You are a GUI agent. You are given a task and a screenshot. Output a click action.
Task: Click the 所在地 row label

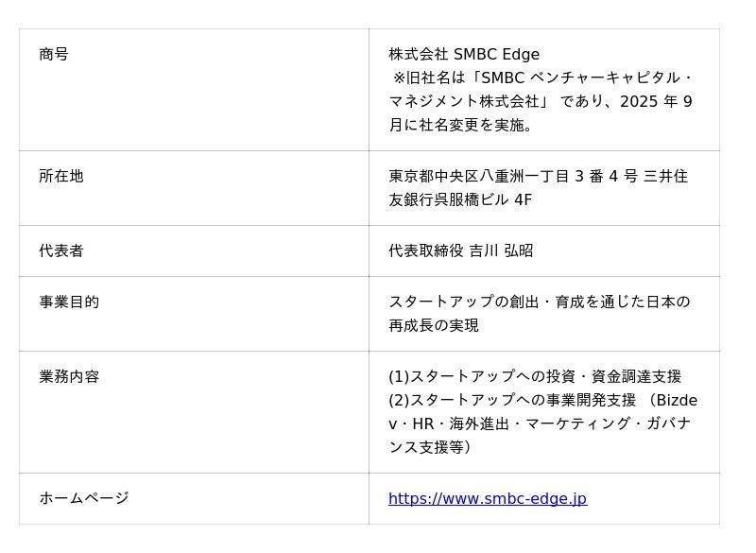point(61,177)
